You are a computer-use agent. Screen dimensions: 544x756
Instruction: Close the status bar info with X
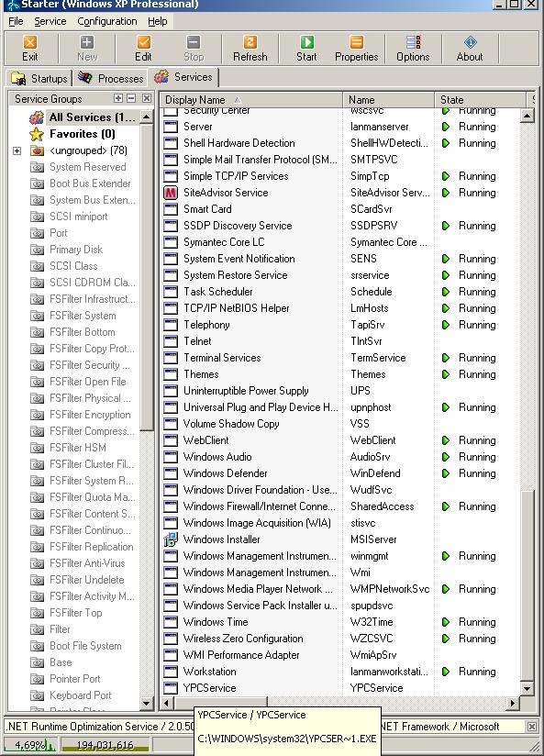[531, 726]
